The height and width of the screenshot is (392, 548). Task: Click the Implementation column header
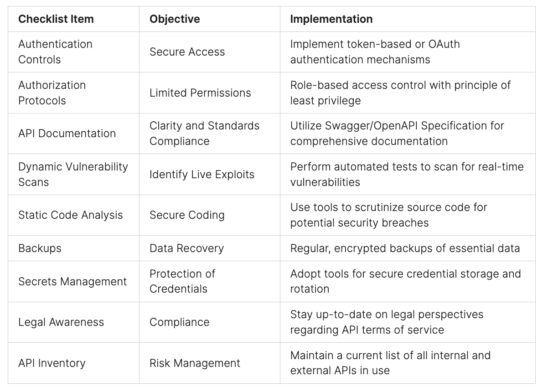[331, 19]
